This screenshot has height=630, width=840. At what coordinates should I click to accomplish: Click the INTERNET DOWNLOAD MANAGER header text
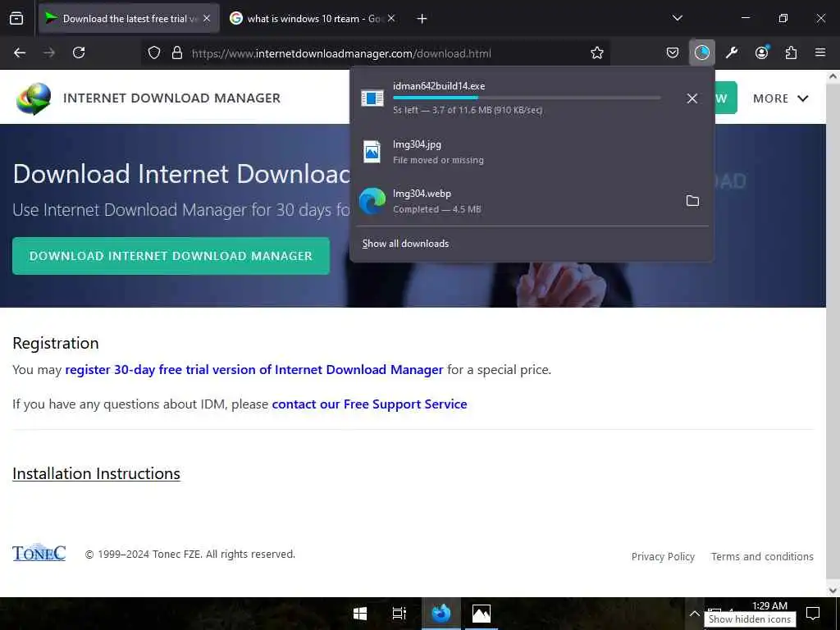(x=172, y=98)
